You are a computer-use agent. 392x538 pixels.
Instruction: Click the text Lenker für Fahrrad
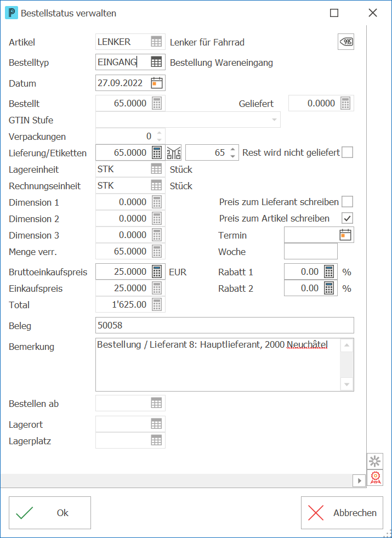(x=207, y=43)
